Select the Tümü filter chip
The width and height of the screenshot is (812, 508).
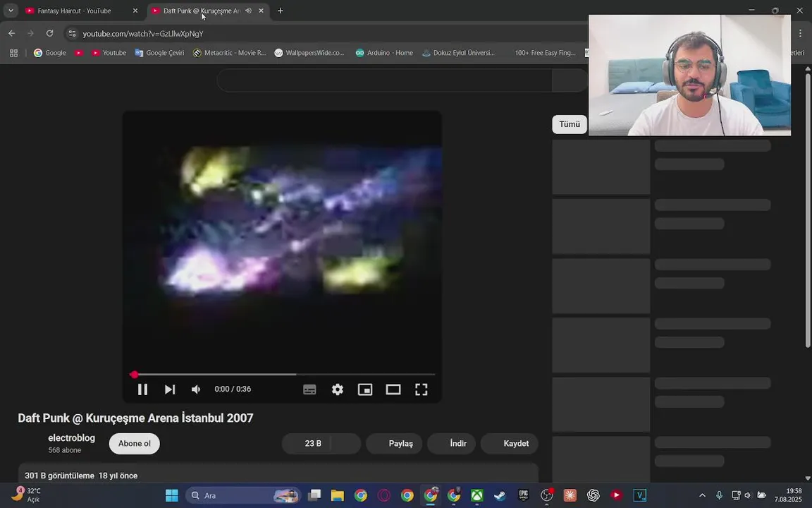569,124
